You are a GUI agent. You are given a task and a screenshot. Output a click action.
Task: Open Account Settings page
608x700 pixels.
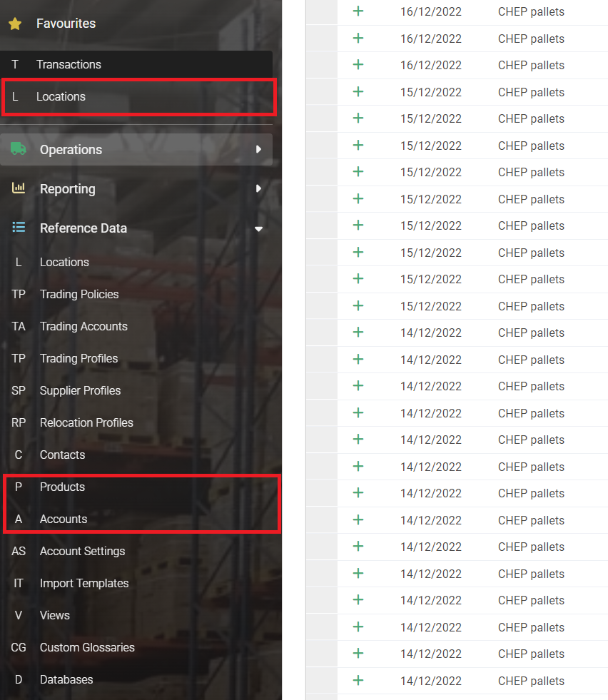82,551
